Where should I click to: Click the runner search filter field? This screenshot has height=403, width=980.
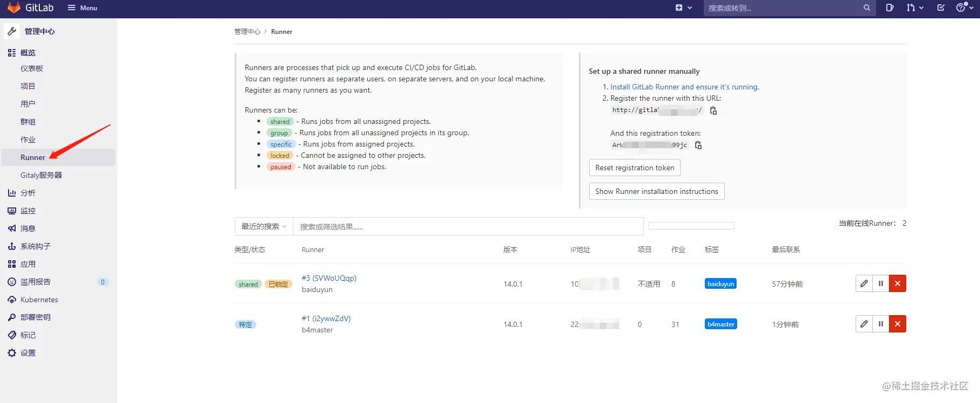tap(468, 226)
